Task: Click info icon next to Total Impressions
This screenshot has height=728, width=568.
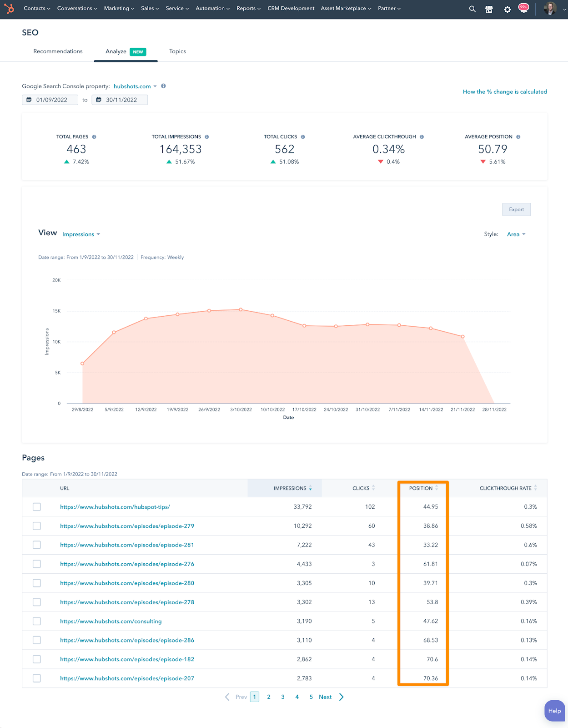Action: pyautogui.click(x=207, y=137)
